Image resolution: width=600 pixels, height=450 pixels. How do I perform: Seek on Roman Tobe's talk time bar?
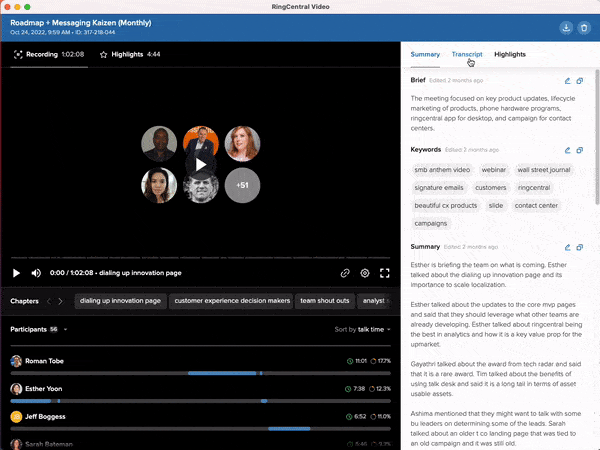tap(200, 373)
